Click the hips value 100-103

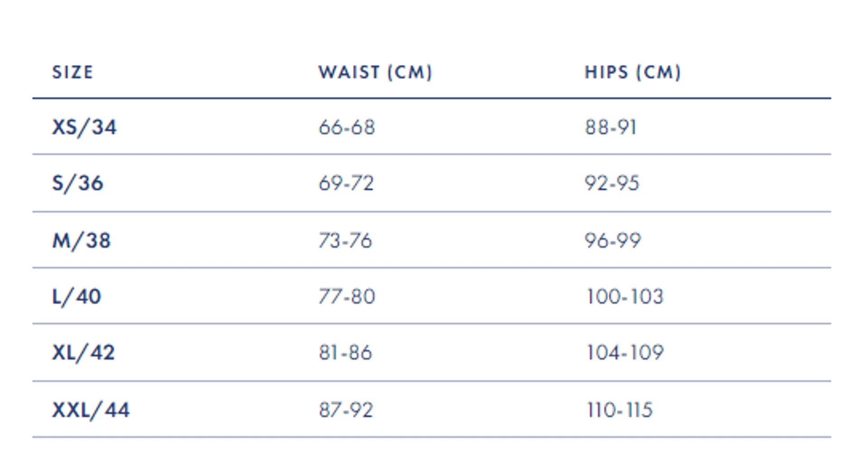pyautogui.click(x=625, y=297)
